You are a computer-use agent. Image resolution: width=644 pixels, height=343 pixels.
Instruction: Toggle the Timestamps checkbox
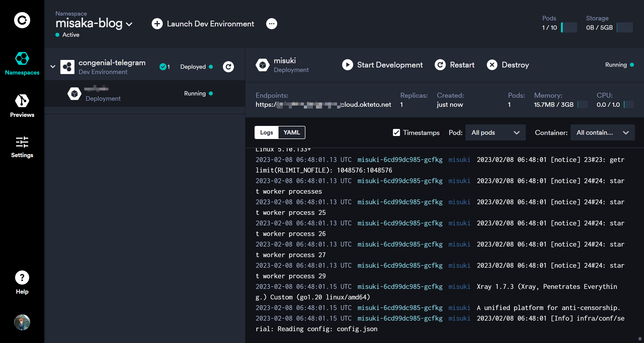396,132
